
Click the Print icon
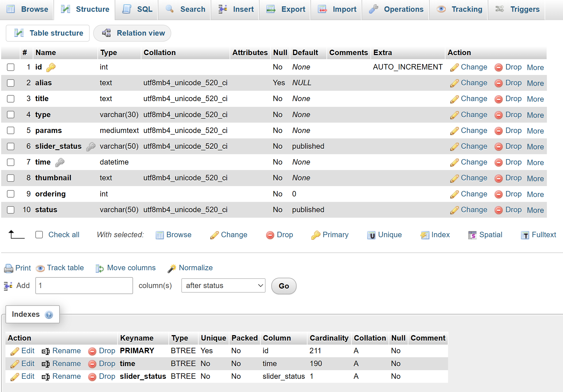point(9,268)
